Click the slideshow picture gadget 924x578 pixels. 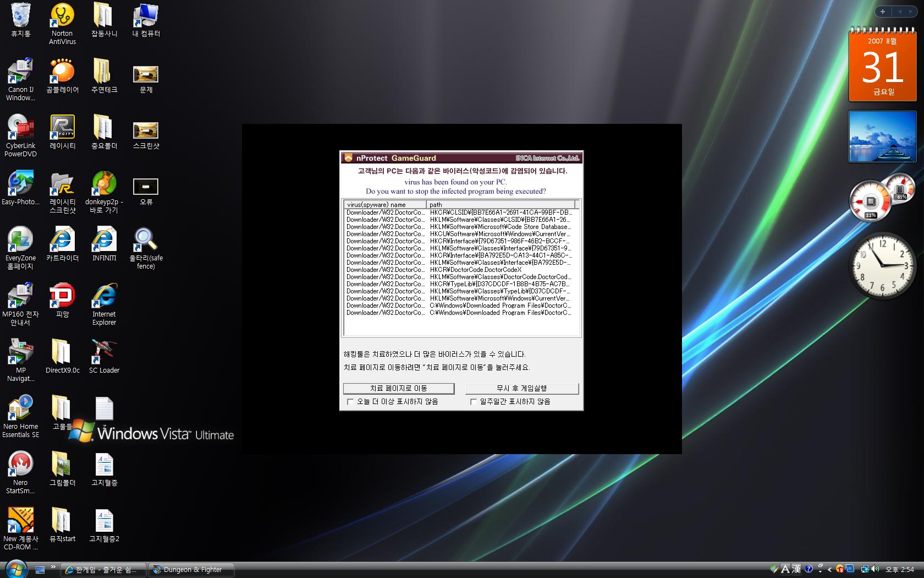pyautogui.click(x=882, y=137)
